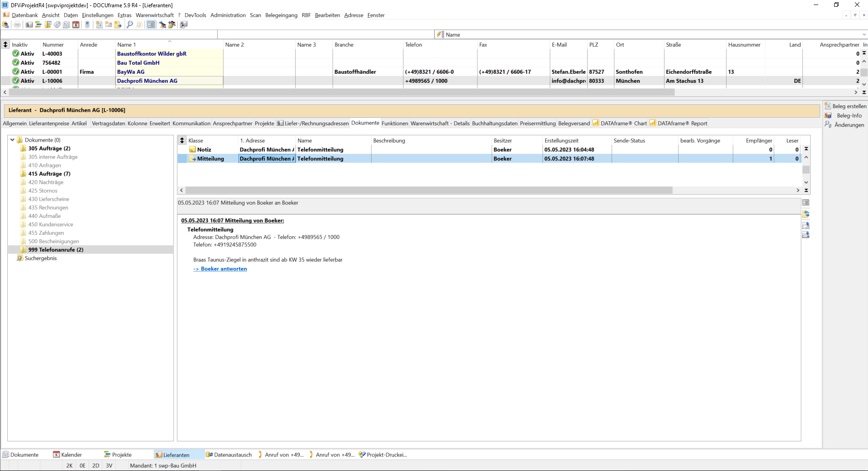Open Änderungen in the right panel
The width and height of the screenshot is (868, 471).
pyautogui.click(x=844, y=125)
